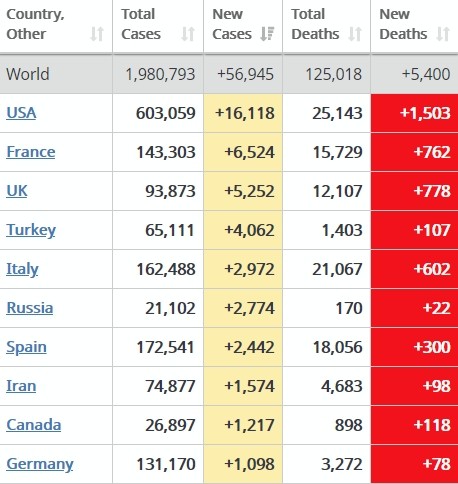Open the UK country link
Image resolution: width=458 pixels, height=484 pixels.
tap(17, 191)
